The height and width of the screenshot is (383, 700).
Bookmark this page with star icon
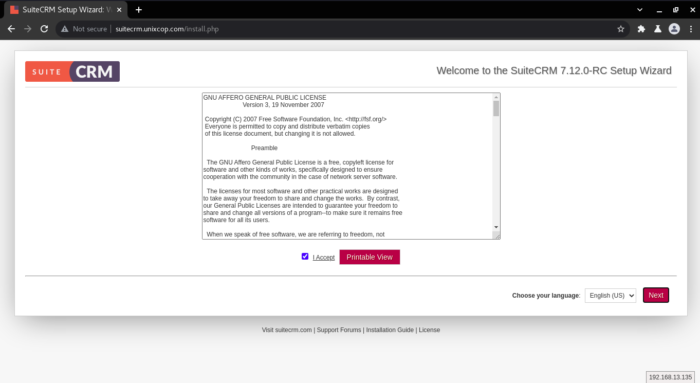pyautogui.click(x=621, y=29)
